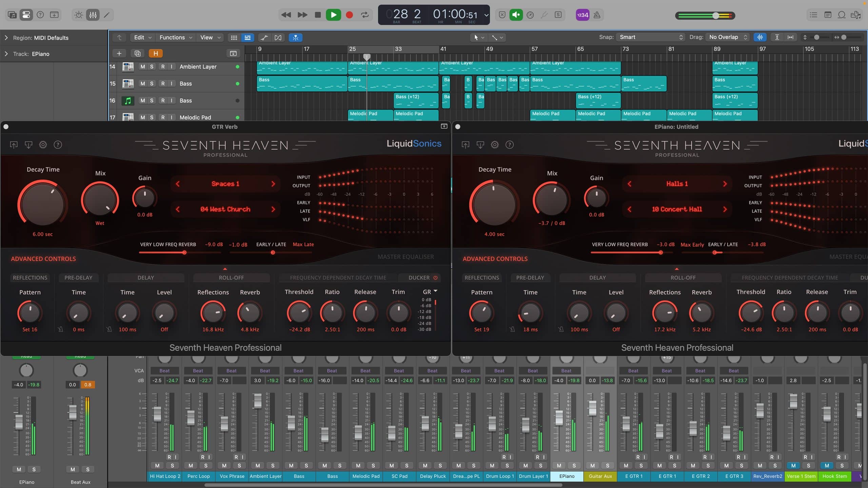The width and height of the screenshot is (868, 488).
Task: Open the Library panel icon
Action: click(x=12, y=15)
